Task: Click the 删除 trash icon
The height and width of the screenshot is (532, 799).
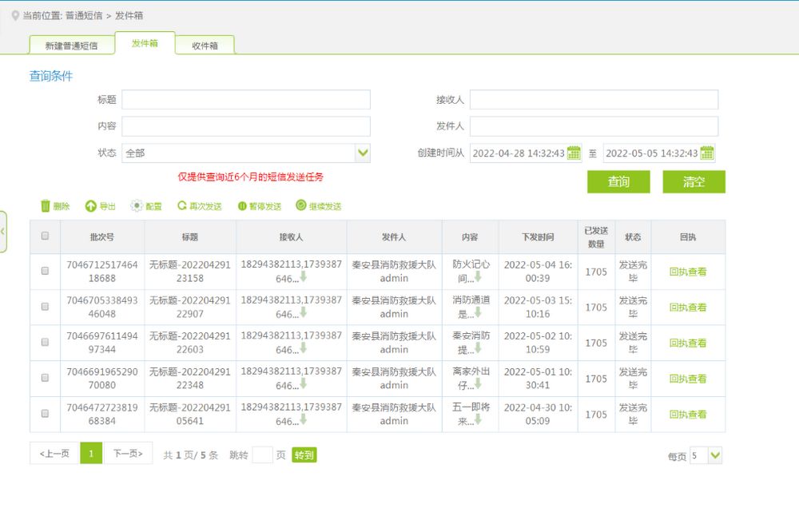Action: [x=46, y=206]
